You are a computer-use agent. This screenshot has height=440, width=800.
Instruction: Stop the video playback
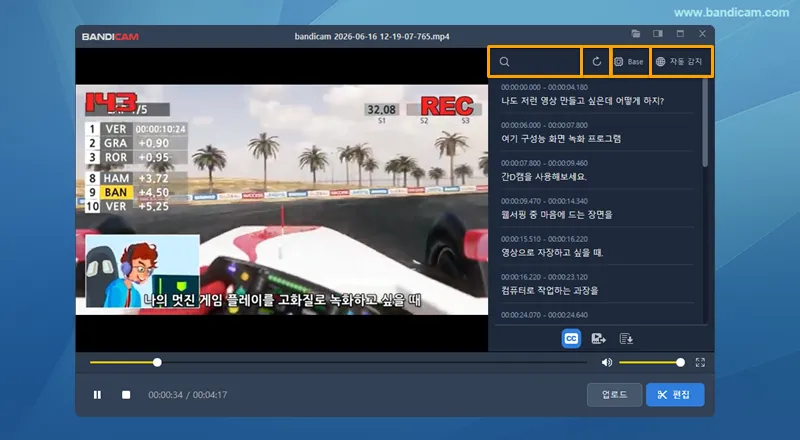point(126,395)
